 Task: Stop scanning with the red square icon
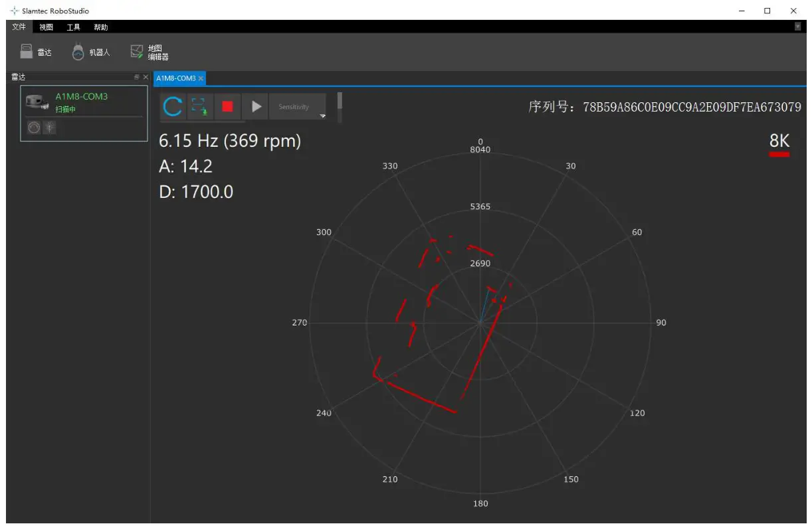click(x=227, y=106)
